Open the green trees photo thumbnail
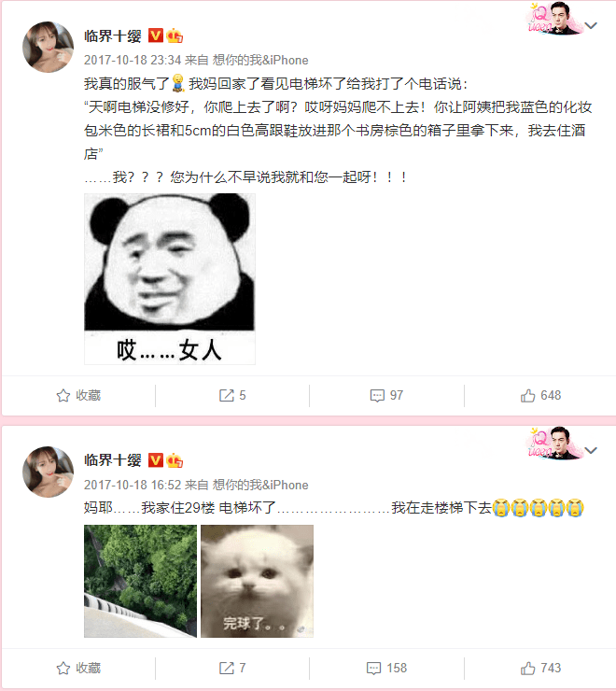Viewport: 616px width, 691px height. 141,581
